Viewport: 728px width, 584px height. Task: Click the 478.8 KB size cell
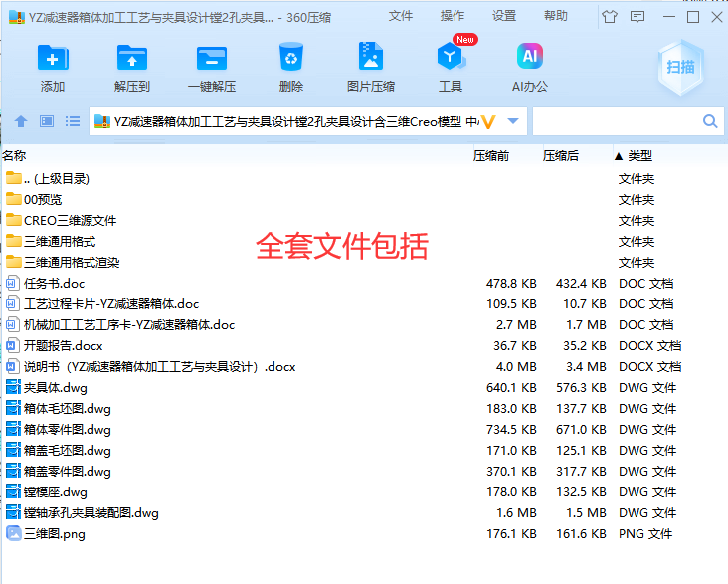[511, 284]
